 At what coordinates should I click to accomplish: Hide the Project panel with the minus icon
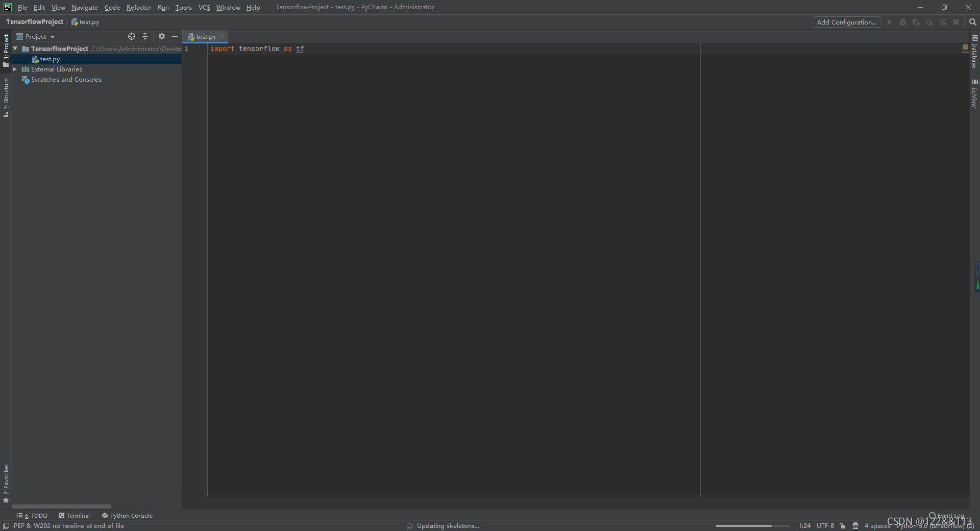pyautogui.click(x=175, y=36)
